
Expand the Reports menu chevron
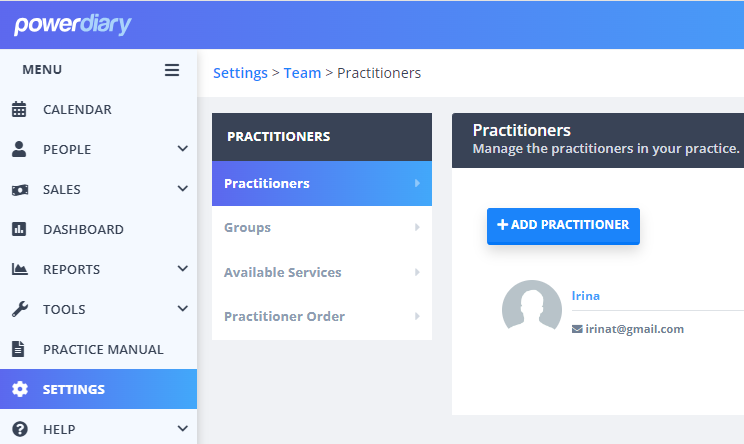pos(183,268)
